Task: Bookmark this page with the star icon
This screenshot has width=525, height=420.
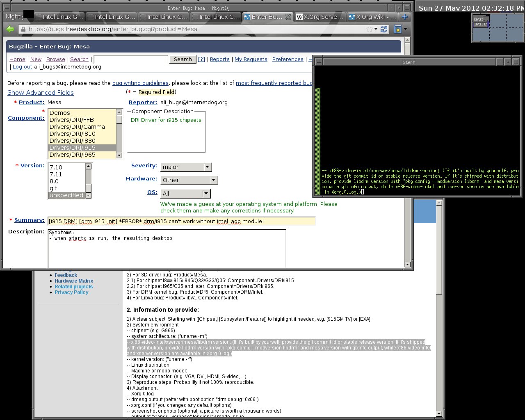Action: click(x=369, y=29)
